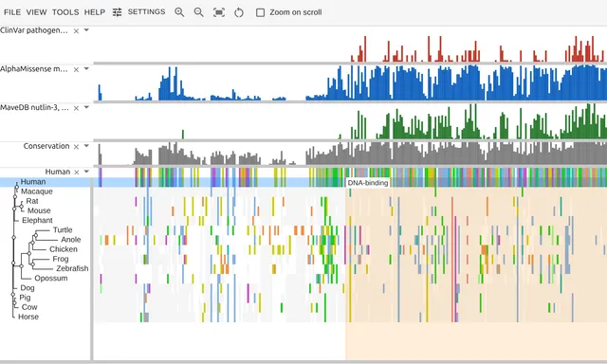Click the settings sliders icon

click(x=117, y=12)
